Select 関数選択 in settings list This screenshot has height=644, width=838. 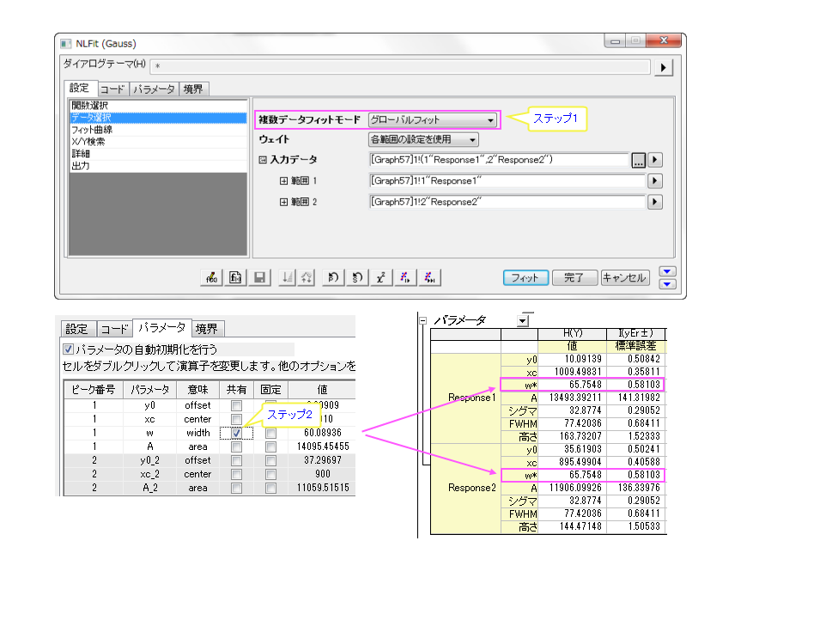coord(158,106)
